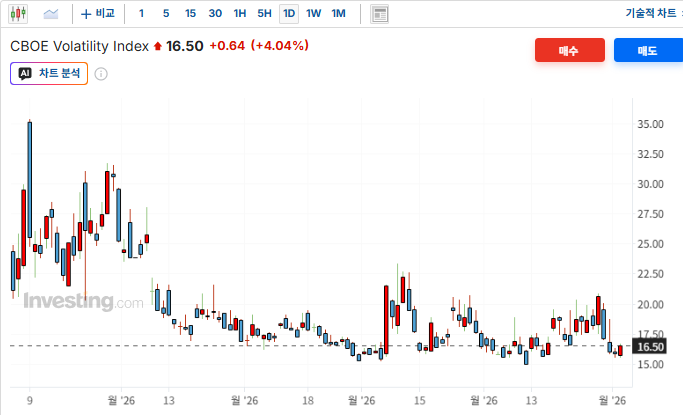This screenshot has width=683, height=415.
Task: Select the 1D interval
Action: pos(289,13)
